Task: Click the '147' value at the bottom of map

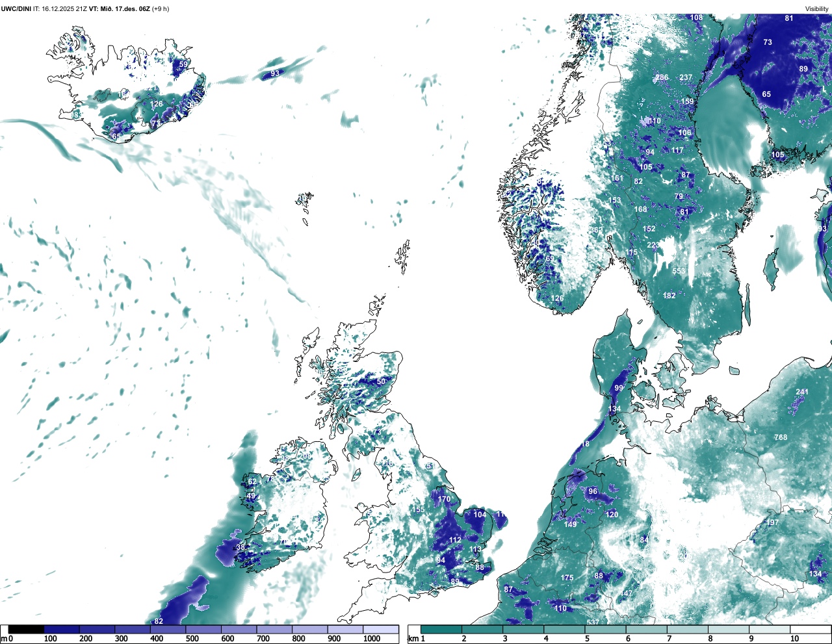Action: 626,594
